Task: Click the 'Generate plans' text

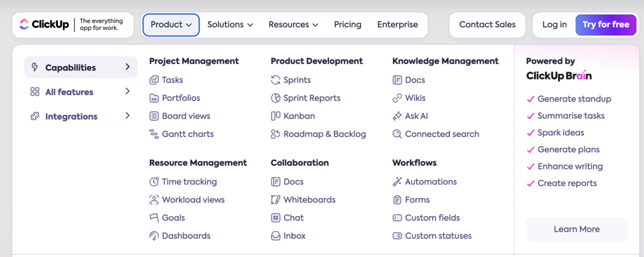Action: (x=568, y=149)
